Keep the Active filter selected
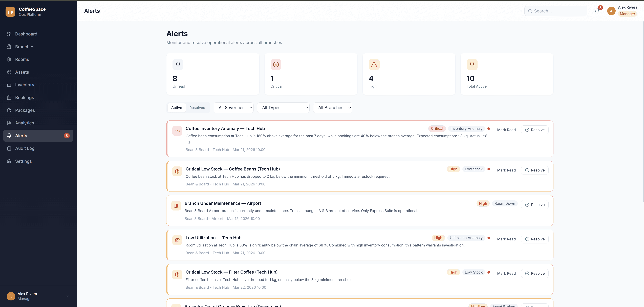Screen dimensions: 644x307 tap(177, 108)
